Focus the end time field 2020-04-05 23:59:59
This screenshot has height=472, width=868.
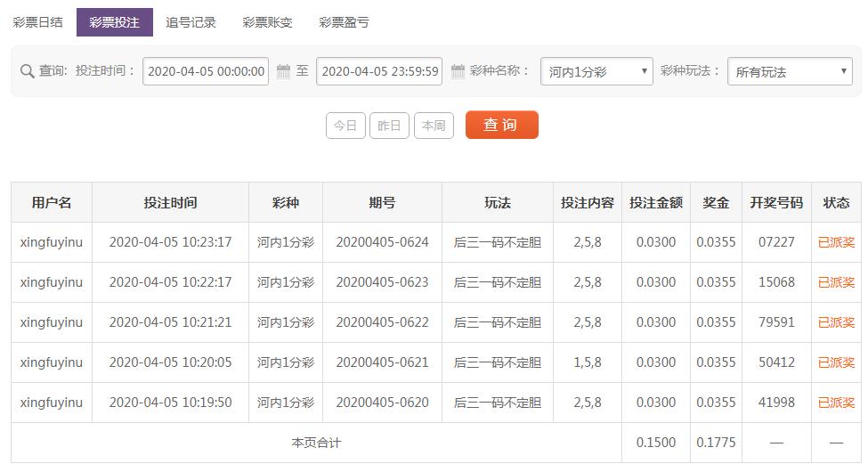pyautogui.click(x=379, y=71)
